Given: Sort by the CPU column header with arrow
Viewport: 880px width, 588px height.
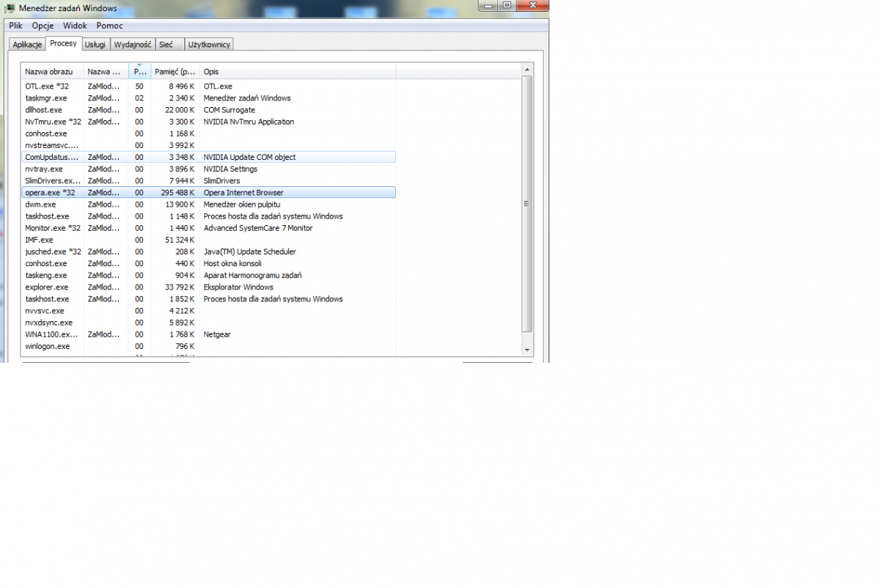Looking at the screenshot, I should (139, 71).
